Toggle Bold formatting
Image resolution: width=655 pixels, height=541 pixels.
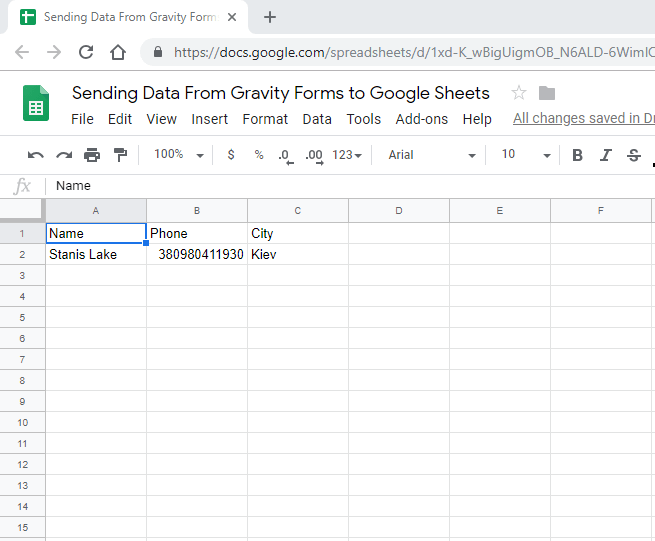577,155
